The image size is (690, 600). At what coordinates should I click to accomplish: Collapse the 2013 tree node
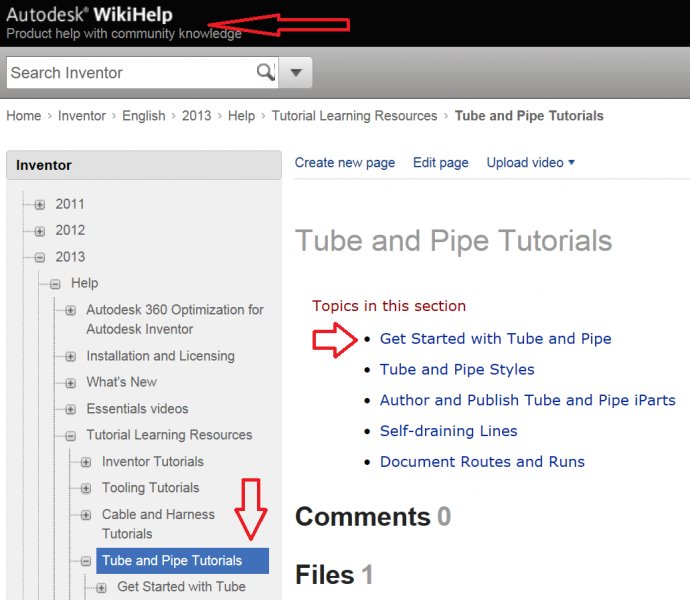coord(40,258)
